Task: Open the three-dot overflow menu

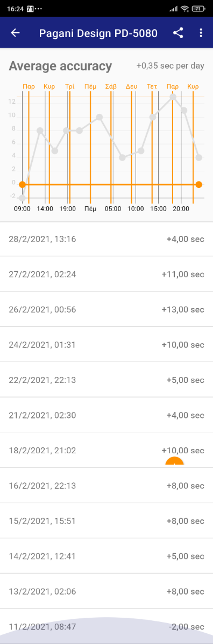Action: [201, 33]
